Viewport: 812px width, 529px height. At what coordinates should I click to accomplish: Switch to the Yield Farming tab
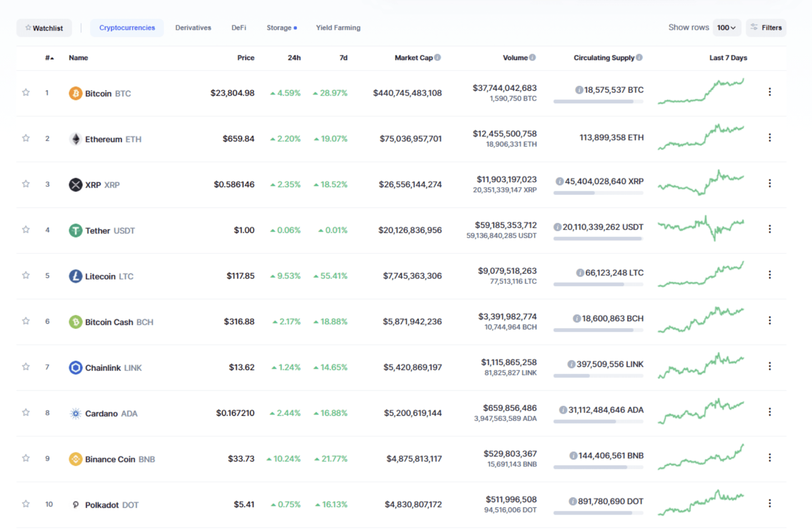(x=338, y=28)
